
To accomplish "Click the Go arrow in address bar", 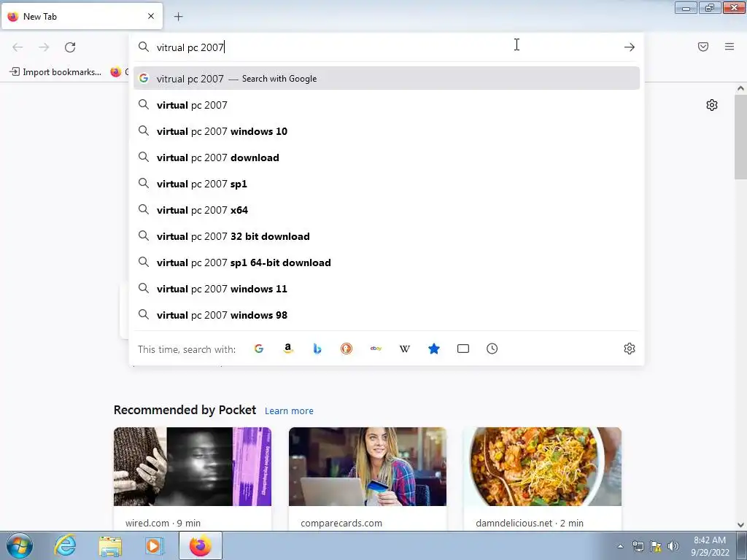I will pos(630,47).
